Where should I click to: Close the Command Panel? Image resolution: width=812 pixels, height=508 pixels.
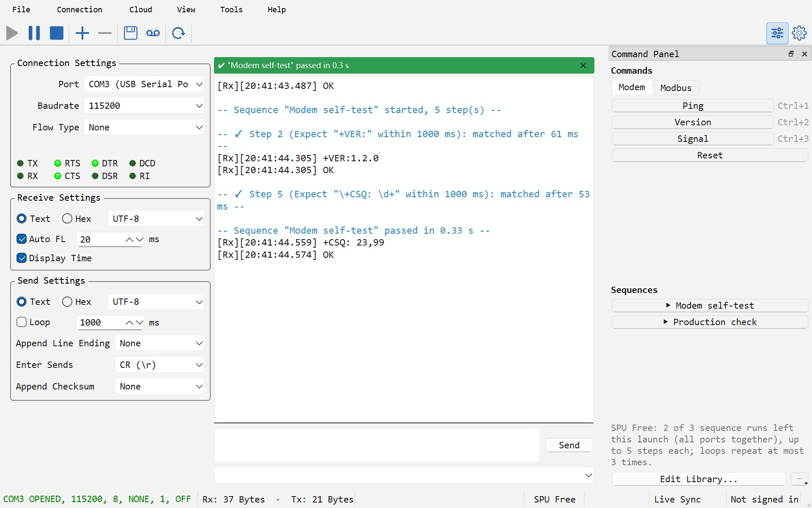pos(804,54)
